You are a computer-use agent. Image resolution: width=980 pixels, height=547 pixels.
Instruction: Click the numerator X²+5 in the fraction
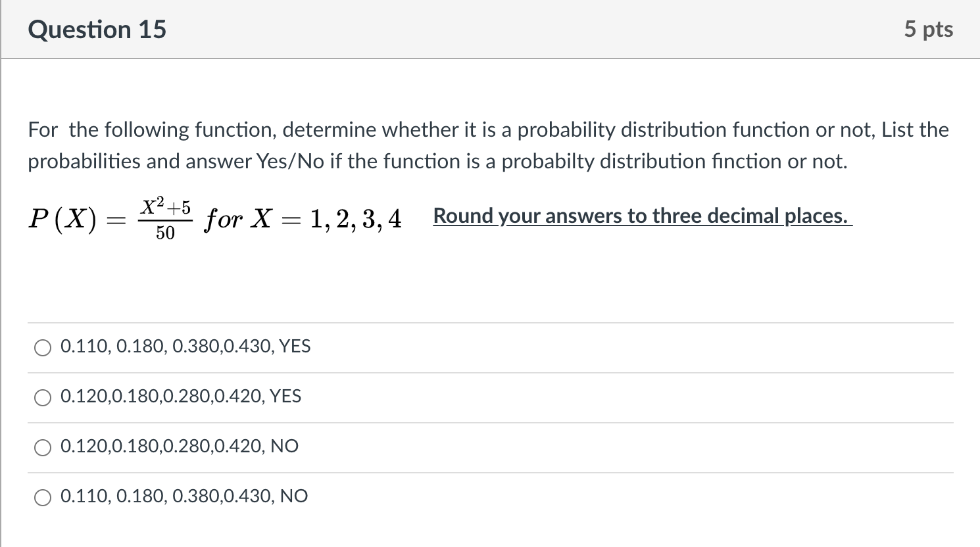click(x=164, y=208)
